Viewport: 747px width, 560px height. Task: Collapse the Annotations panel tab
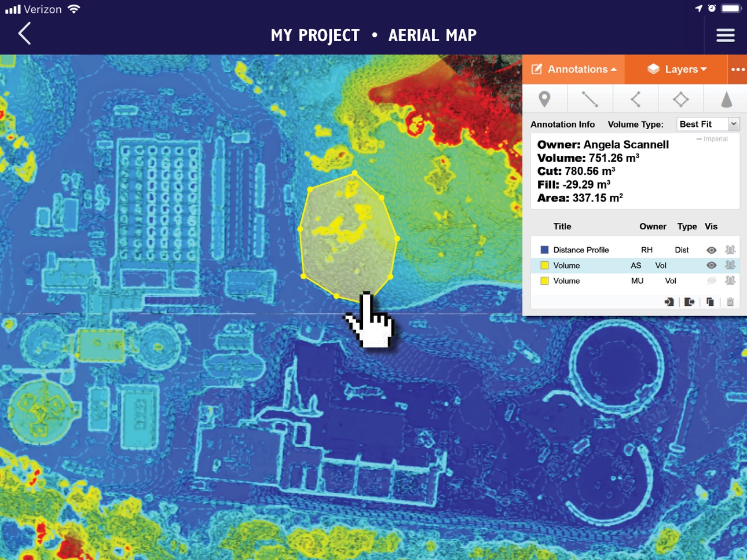point(574,69)
